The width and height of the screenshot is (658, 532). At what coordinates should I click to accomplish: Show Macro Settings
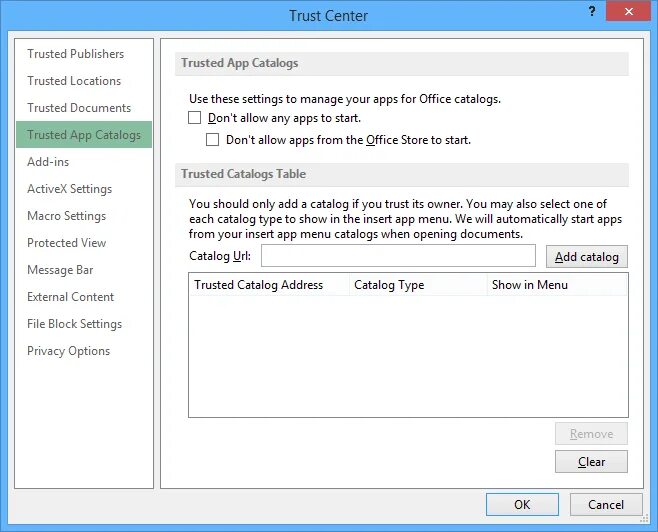click(66, 216)
